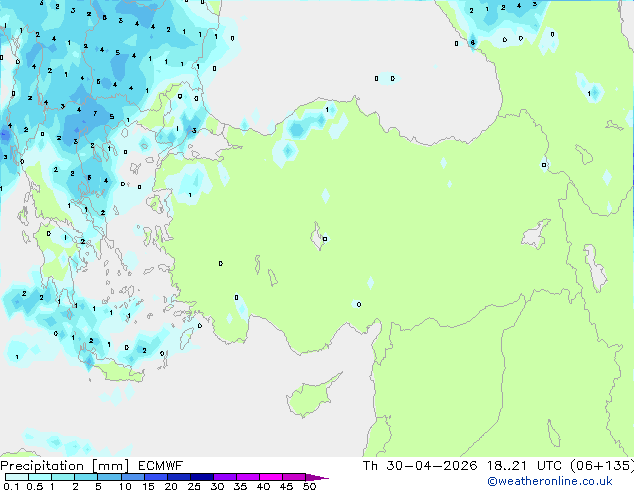
Task: Click the legend tick label "20"
Action: click(x=171, y=486)
